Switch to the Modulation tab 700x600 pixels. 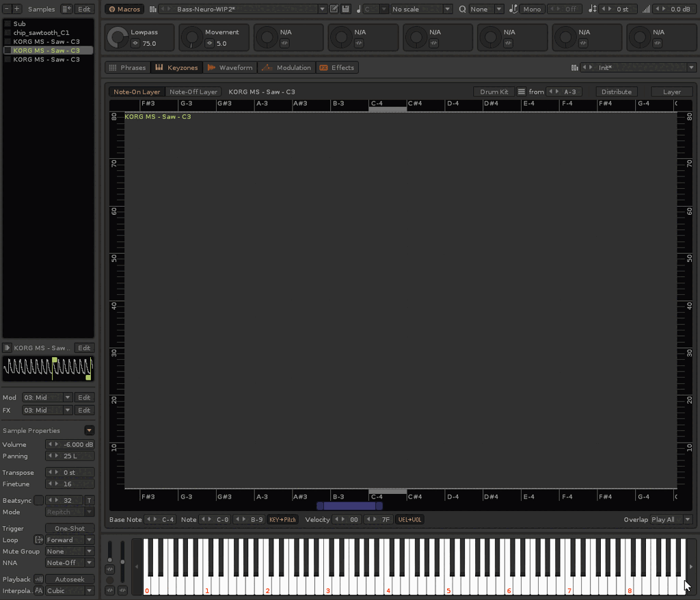click(x=286, y=68)
